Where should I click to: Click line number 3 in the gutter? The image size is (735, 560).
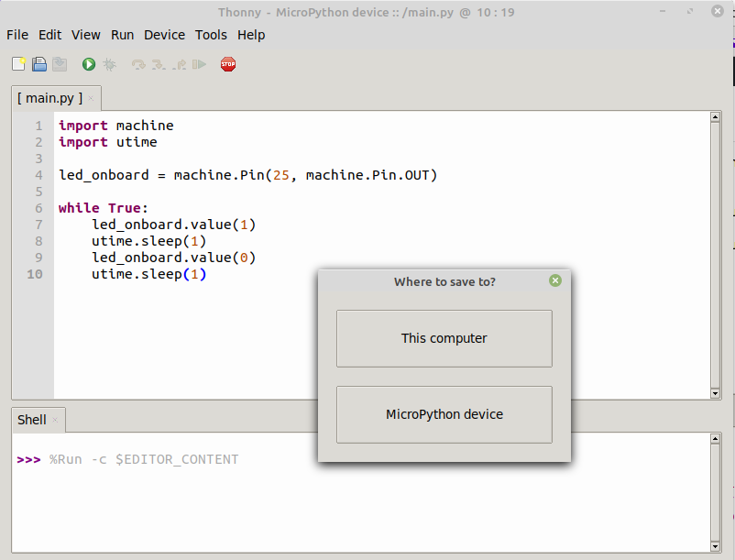[x=38, y=159]
